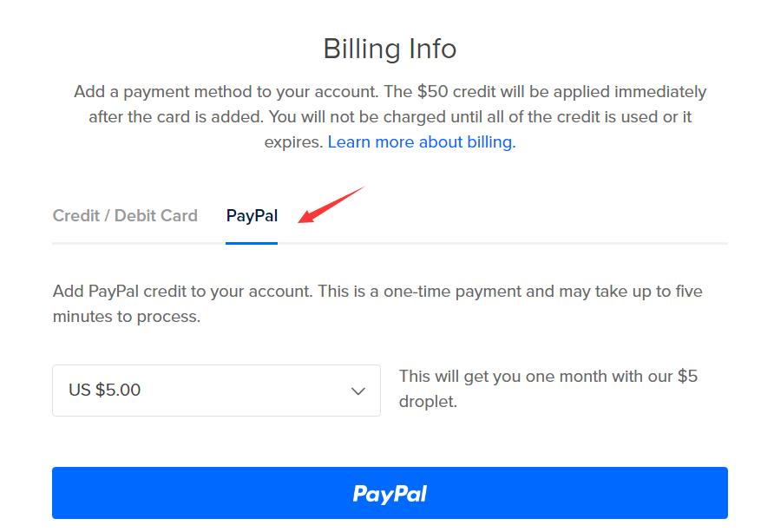The height and width of the screenshot is (532, 774).
Task: Switch to the Credit / Debit Card tab
Action: (125, 215)
